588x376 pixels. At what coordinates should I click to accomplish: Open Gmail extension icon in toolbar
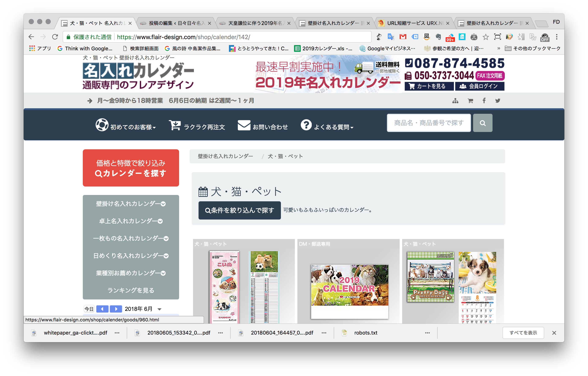[403, 37]
